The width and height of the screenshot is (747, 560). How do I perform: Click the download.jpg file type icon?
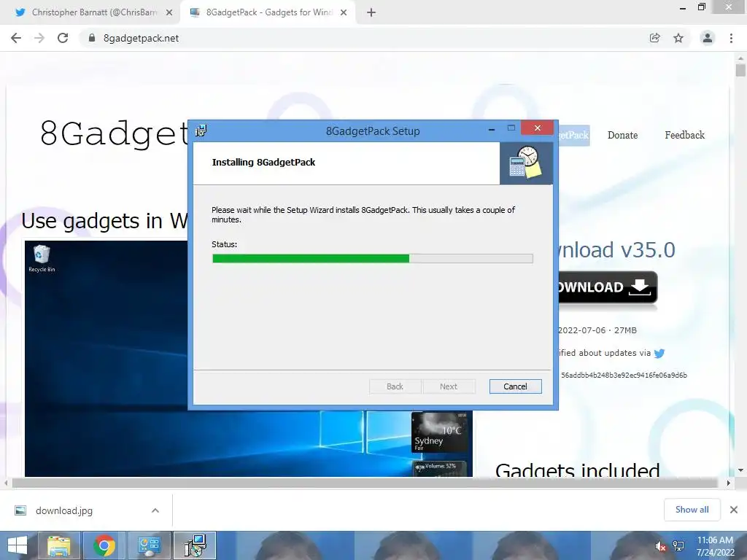point(20,510)
